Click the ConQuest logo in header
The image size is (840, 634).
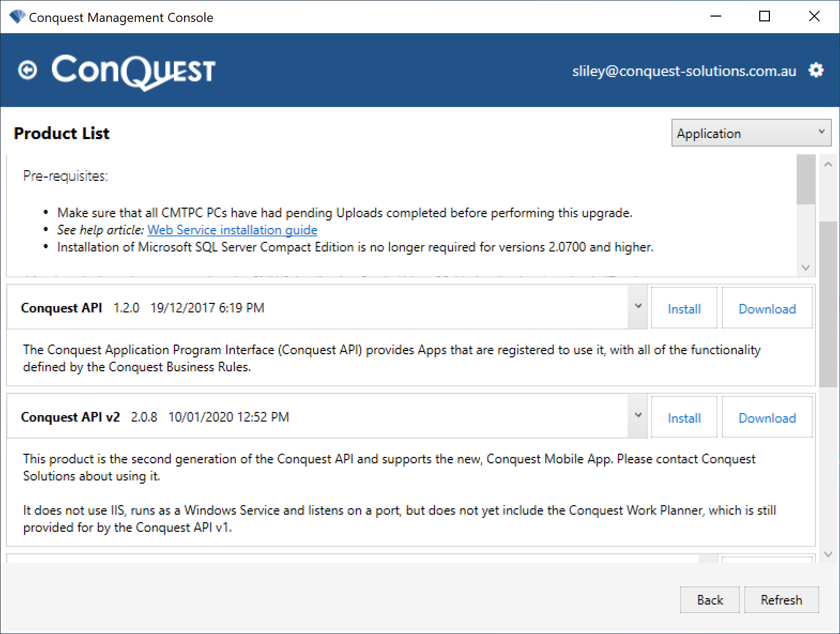point(133,72)
